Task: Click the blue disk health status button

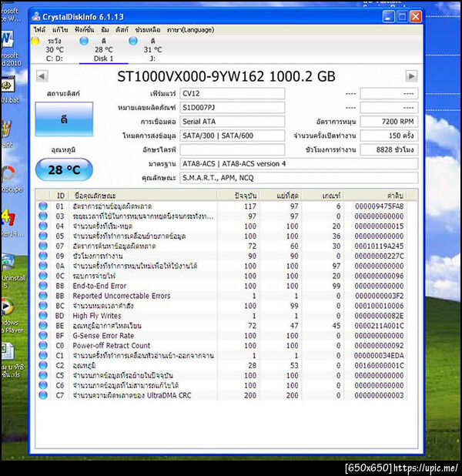Action: (x=64, y=119)
